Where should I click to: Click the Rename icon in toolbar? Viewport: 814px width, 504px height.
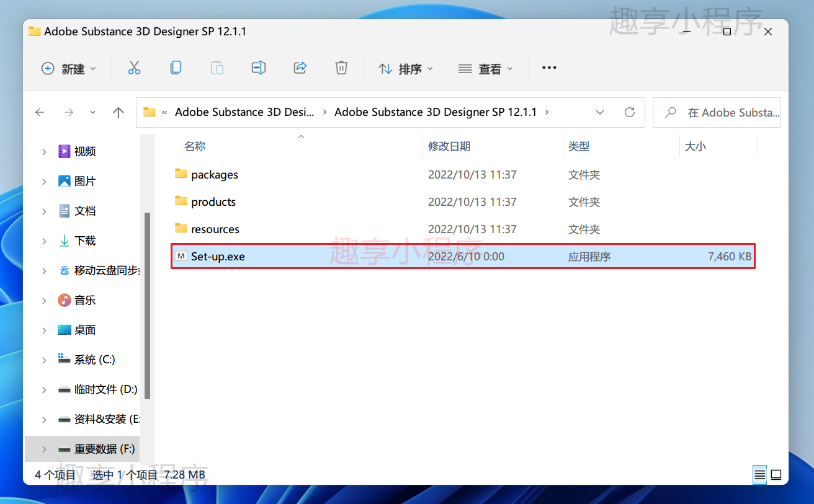[259, 68]
